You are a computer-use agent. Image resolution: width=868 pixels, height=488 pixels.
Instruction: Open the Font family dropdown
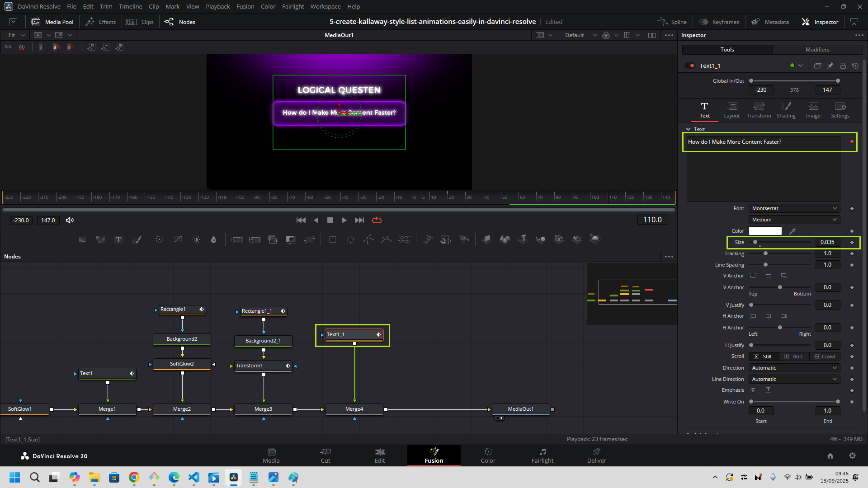pos(794,208)
